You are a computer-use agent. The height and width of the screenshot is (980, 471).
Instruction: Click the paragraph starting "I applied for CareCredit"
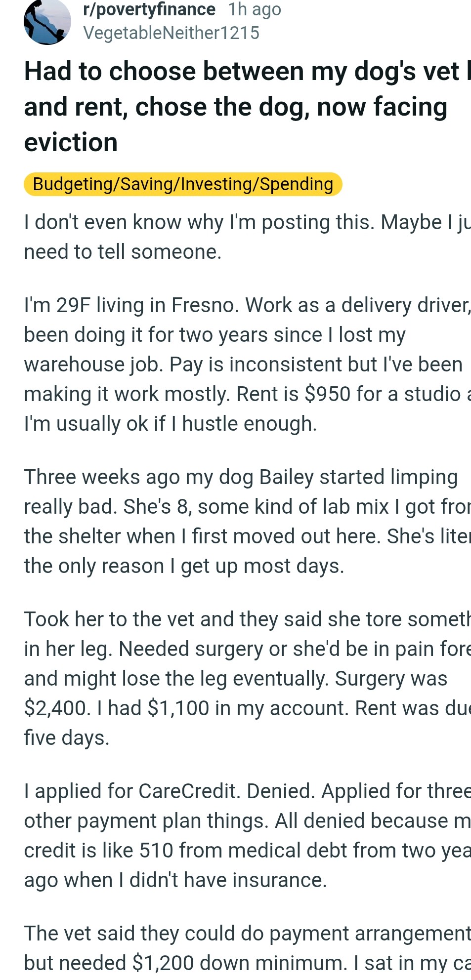tap(237, 836)
